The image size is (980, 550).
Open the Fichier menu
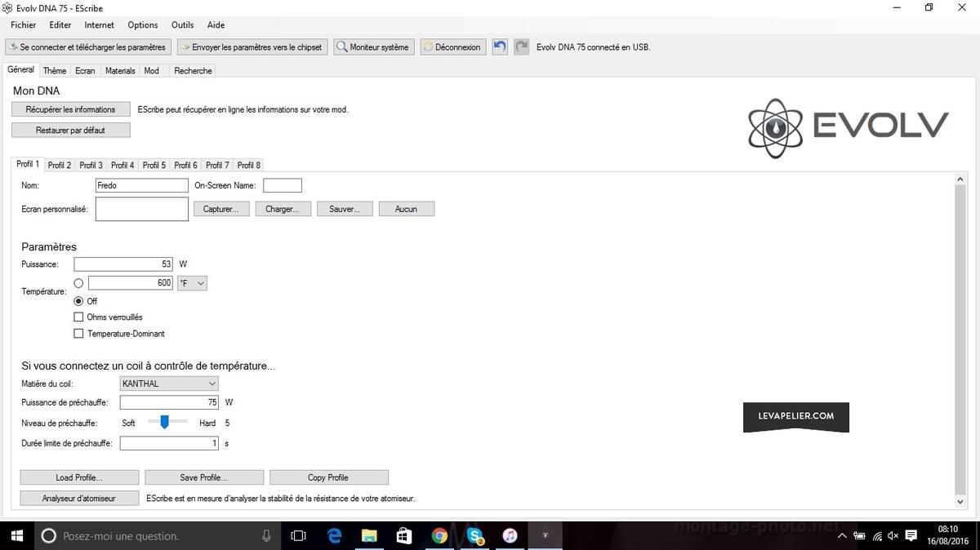24,25
